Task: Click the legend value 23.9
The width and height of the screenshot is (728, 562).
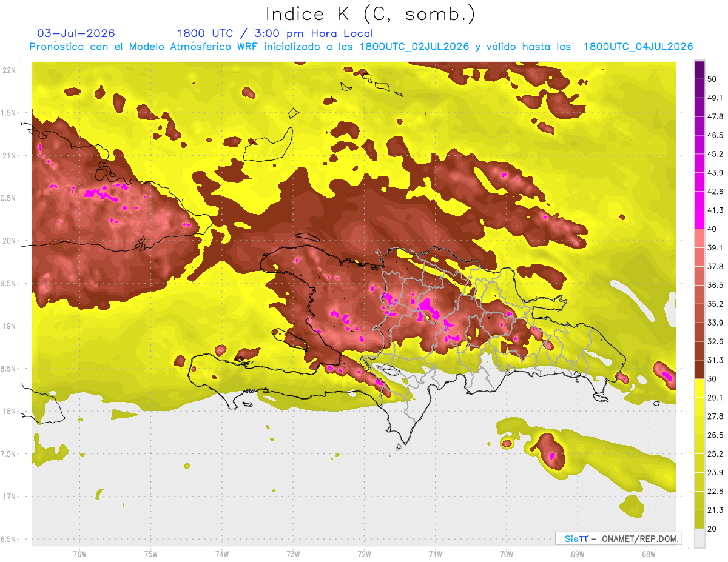Action: tap(715, 473)
